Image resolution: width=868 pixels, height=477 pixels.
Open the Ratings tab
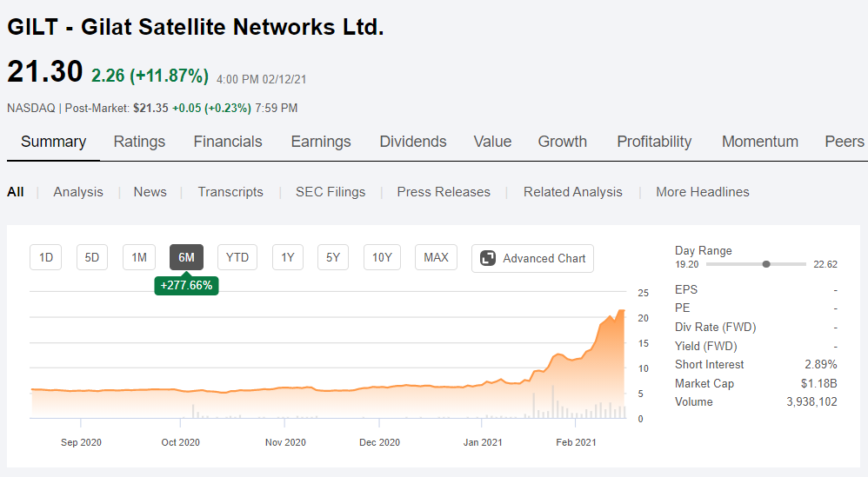(x=139, y=142)
